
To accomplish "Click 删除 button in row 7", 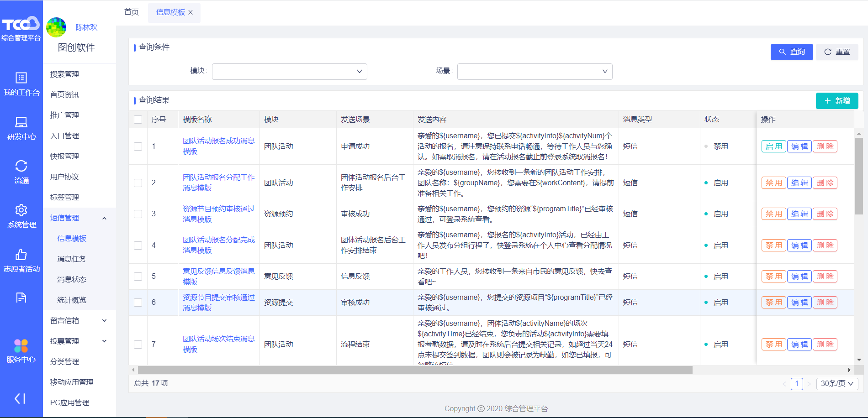I will pos(825,345).
